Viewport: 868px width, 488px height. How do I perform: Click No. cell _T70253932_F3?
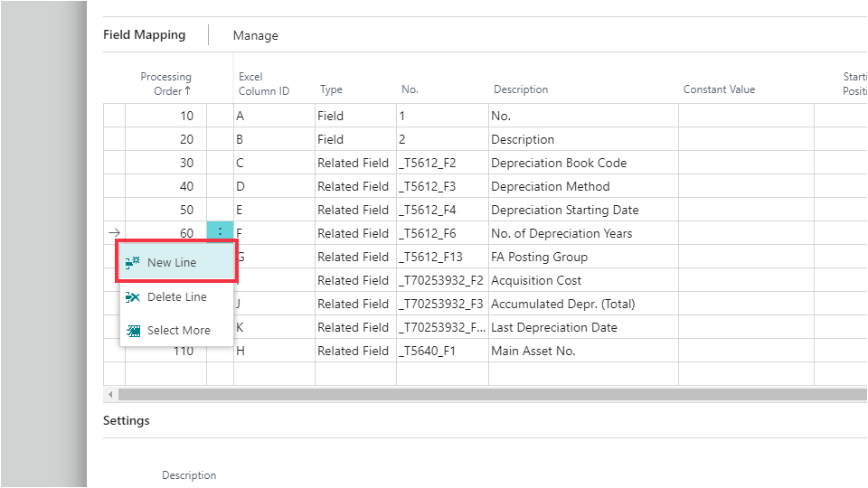[442, 304]
